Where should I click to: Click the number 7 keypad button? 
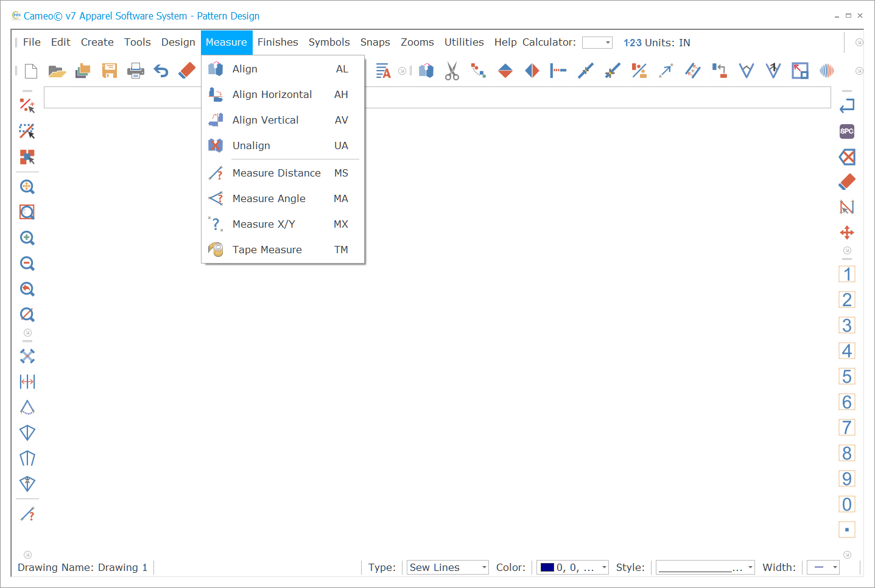click(847, 427)
